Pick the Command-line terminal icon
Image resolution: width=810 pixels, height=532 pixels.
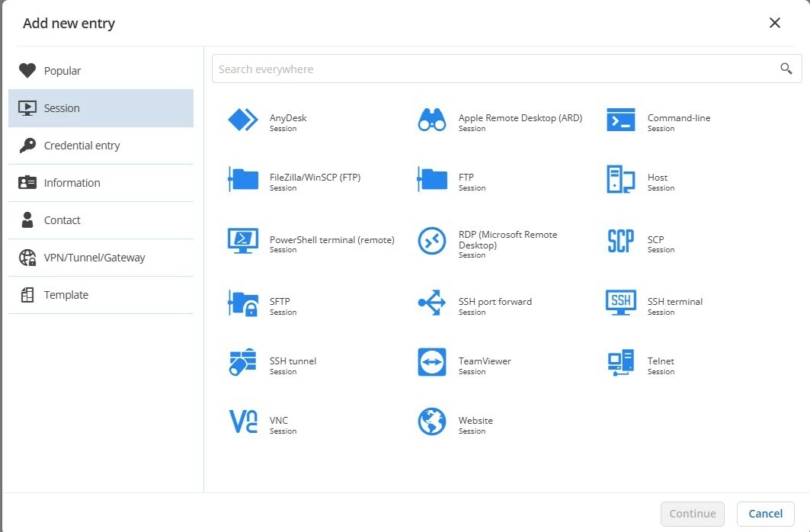point(621,120)
